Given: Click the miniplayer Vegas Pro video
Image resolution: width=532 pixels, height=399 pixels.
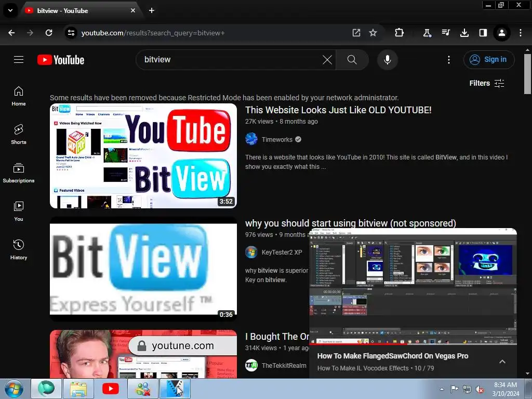Looking at the screenshot, I should tap(413, 286).
